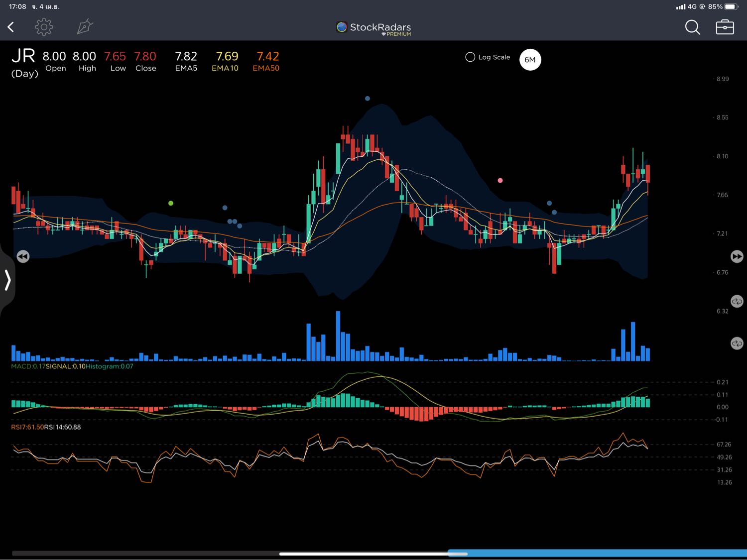Open stock search with the magnifier icon
747x560 pixels.
click(x=692, y=27)
